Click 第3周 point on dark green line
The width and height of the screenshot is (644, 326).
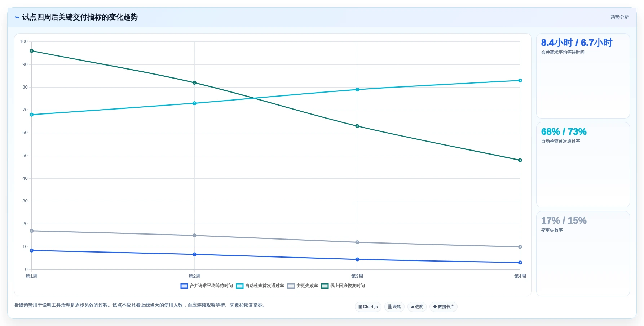pyautogui.click(x=357, y=126)
